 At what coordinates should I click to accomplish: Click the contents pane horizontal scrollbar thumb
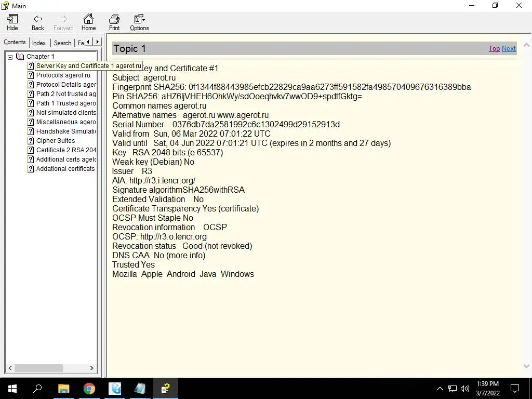(38, 368)
